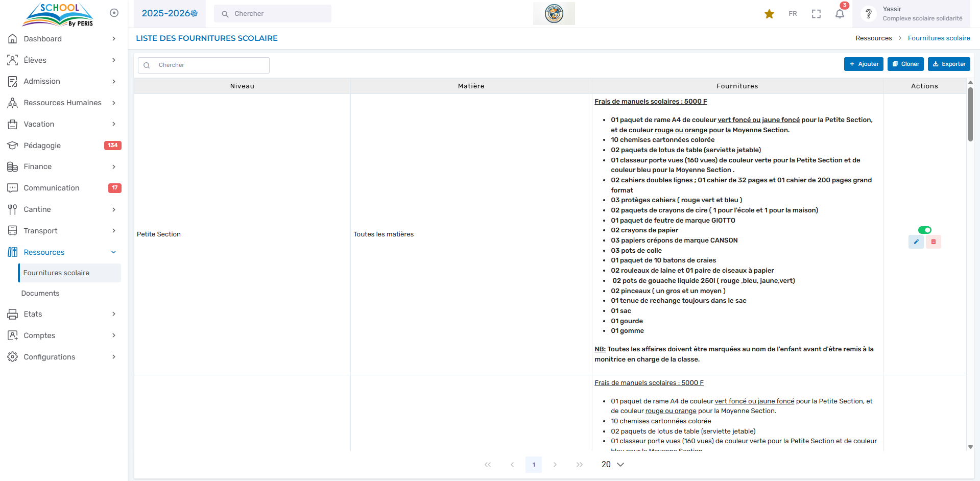Click the table's vertical scrollbar thumb

[970, 114]
